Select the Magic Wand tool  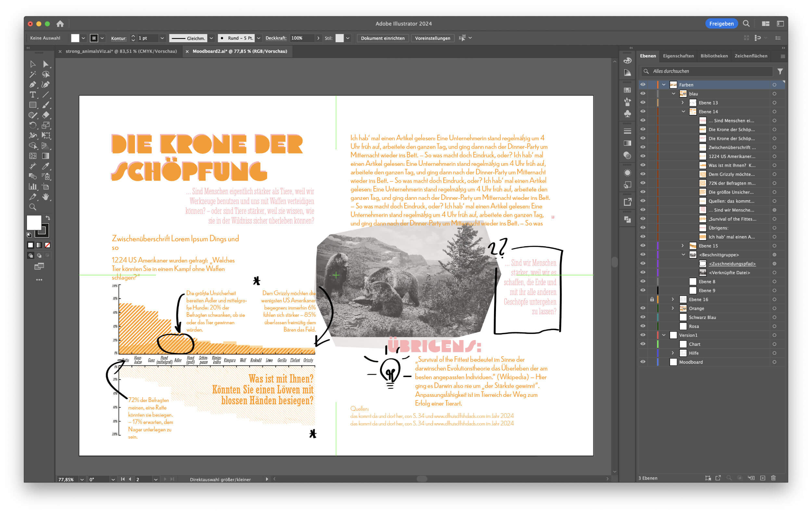click(x=33, y=74)
